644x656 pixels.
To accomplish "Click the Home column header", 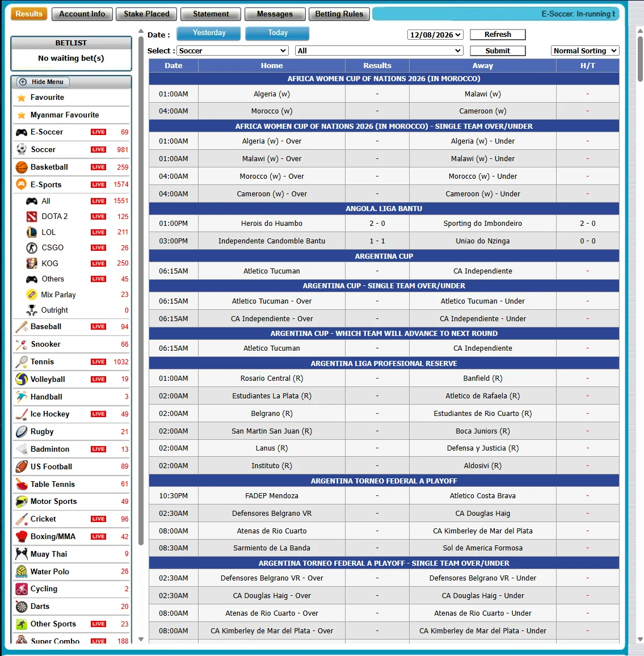I will tap(272, 66).
